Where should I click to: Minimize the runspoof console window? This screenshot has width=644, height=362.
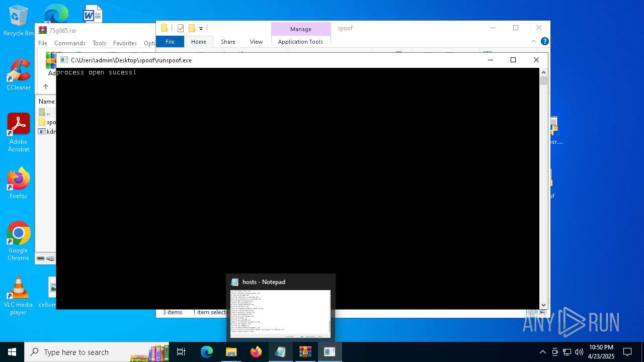tap(491, 60)
